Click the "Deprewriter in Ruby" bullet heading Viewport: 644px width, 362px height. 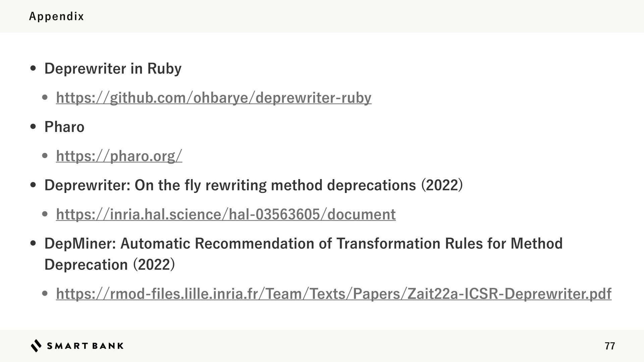(x=113, y=69)
